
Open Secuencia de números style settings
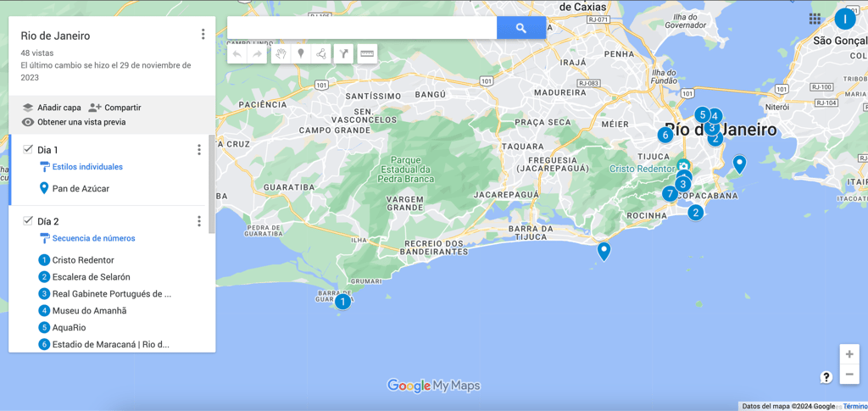click(x=93, y=238)
